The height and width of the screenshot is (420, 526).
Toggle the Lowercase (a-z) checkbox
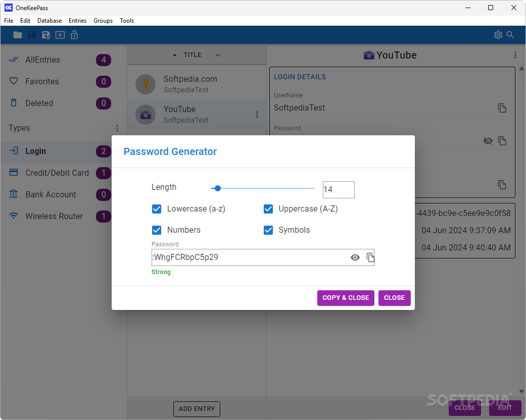(157, 209)
